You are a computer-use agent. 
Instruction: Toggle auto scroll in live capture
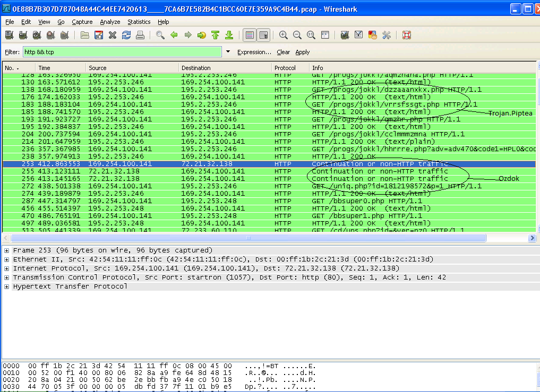[263, 35]
